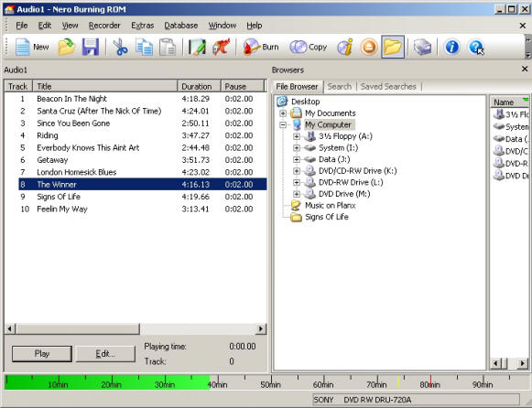Click the Music on Planx icon
Screen dimensions: 532x408
296,205
